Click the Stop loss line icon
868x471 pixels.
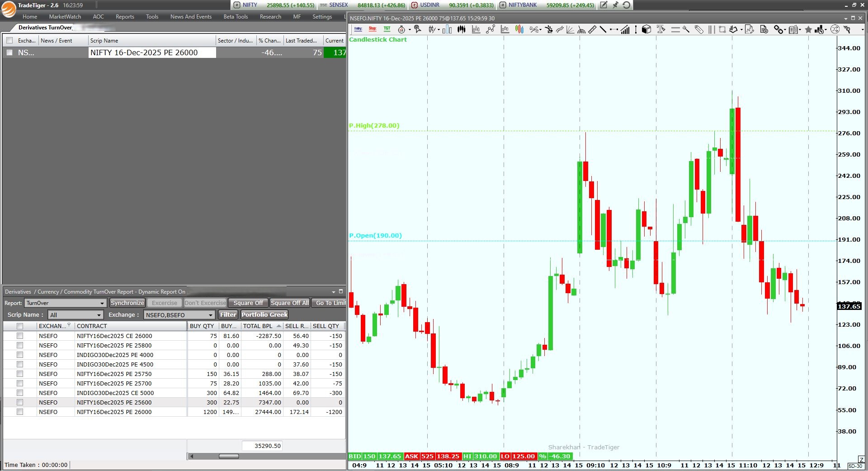click(373, 29)
